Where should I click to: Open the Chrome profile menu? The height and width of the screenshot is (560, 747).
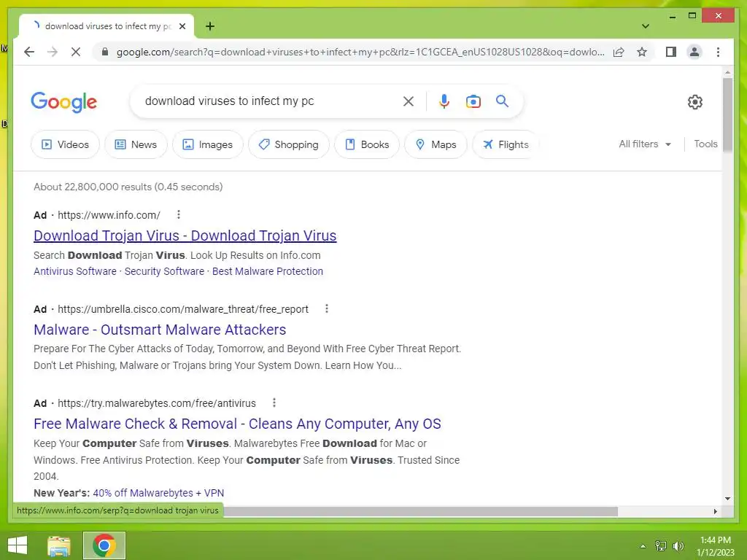point(694,52)
